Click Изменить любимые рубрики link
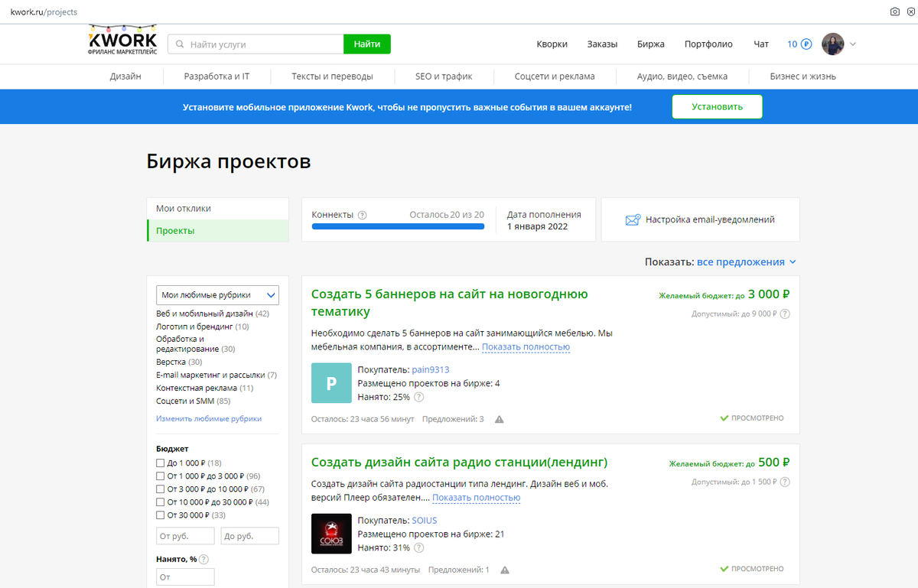This screenshot has height=588, width=918. click(x=209, y=419)
